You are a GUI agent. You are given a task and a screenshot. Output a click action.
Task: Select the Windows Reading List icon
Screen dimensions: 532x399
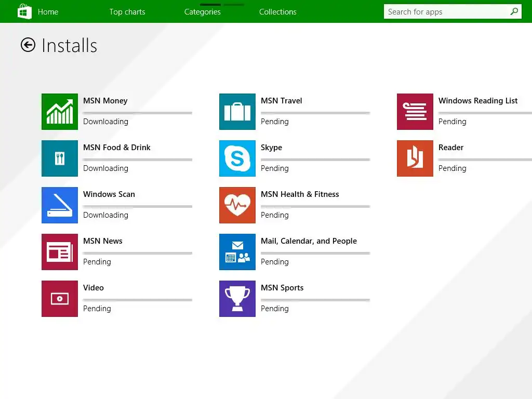[x=415, y=112]
